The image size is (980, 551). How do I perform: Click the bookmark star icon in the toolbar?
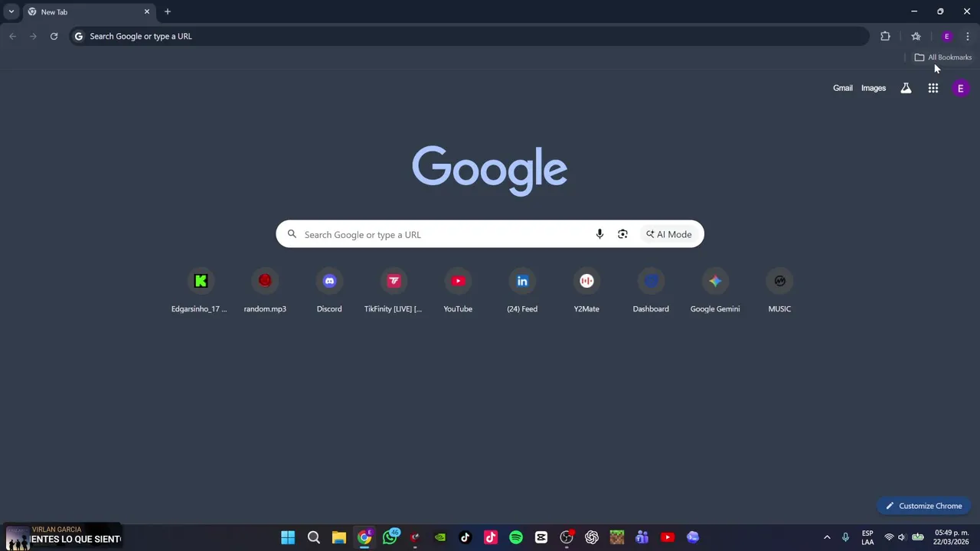click(x=916, y=36)
